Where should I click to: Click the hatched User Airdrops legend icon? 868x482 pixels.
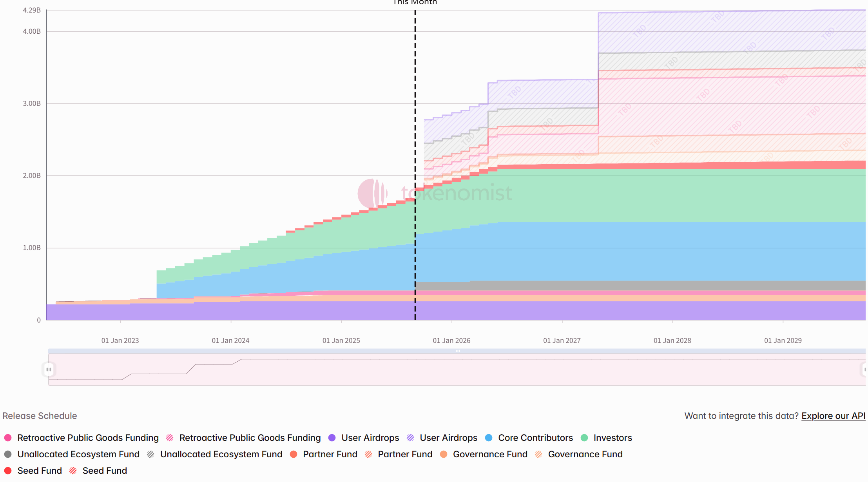[x=410, y=438]
